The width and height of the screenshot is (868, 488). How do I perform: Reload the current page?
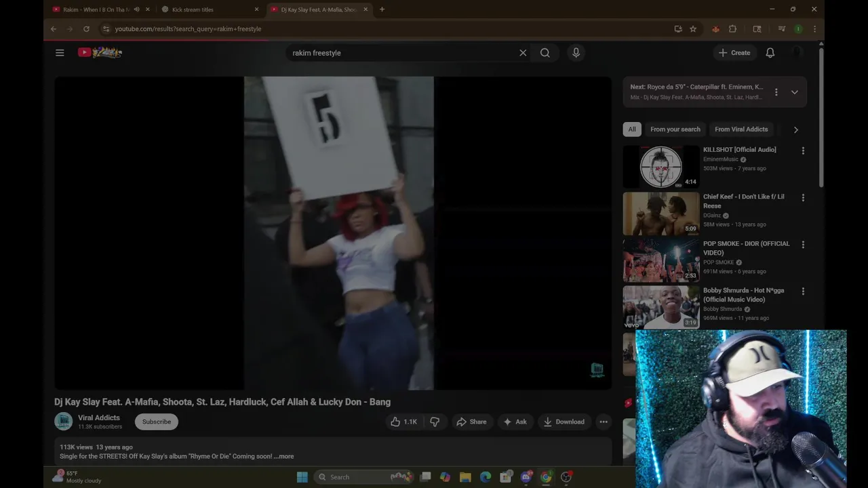pyautogui.click(x=86, y=29)
